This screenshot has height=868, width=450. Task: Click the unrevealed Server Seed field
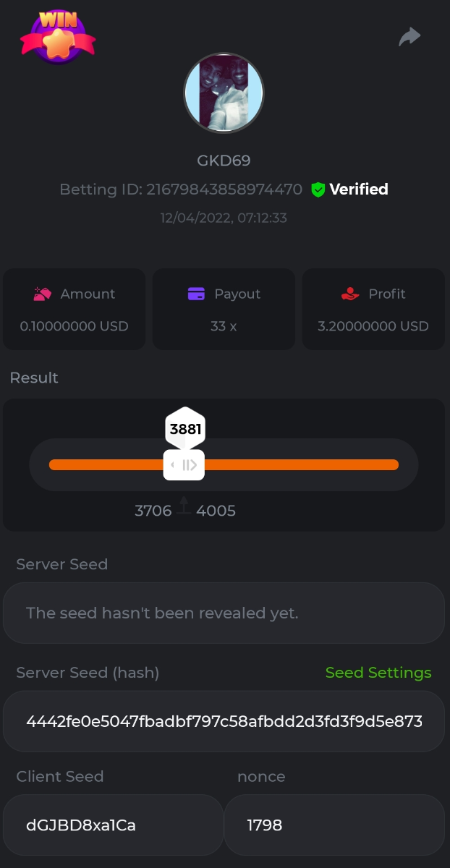224,613
